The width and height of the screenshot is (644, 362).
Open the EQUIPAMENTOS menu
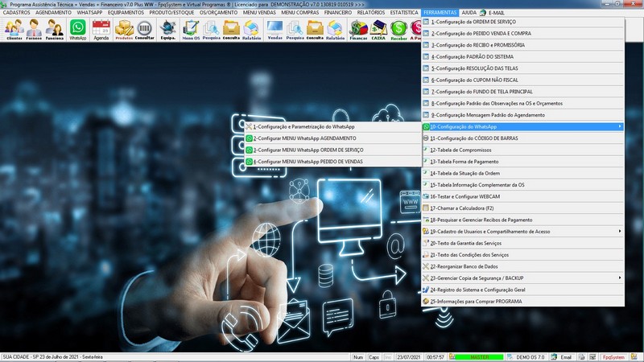tap(126, 13)
